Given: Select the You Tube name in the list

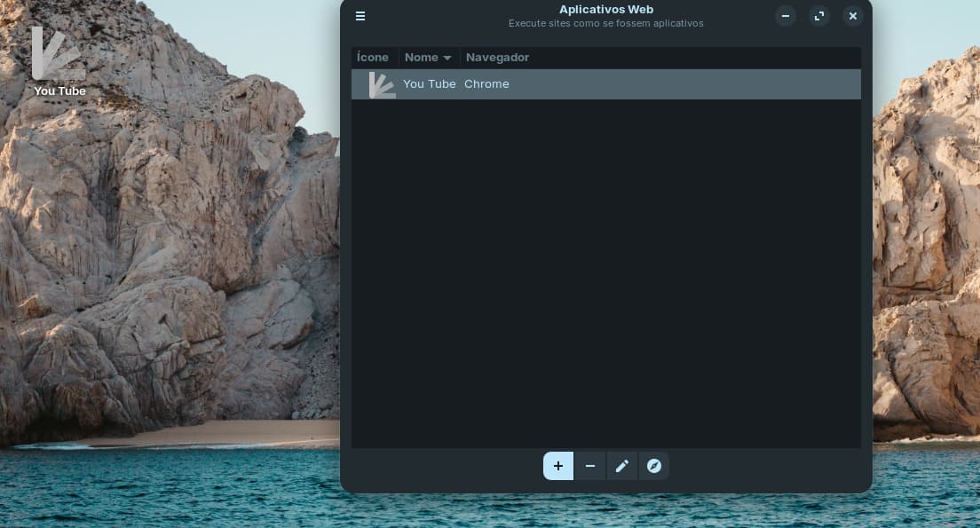Looking at the screenshot, I should point(429,84).
